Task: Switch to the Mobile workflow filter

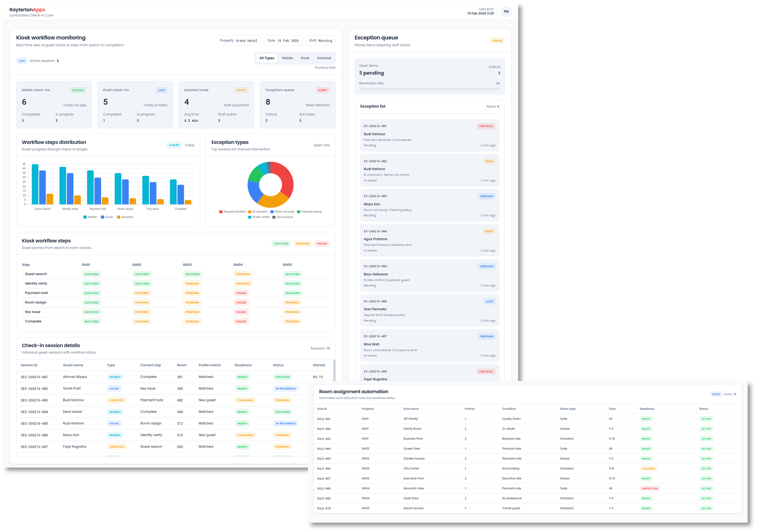Action: point(287,58)
